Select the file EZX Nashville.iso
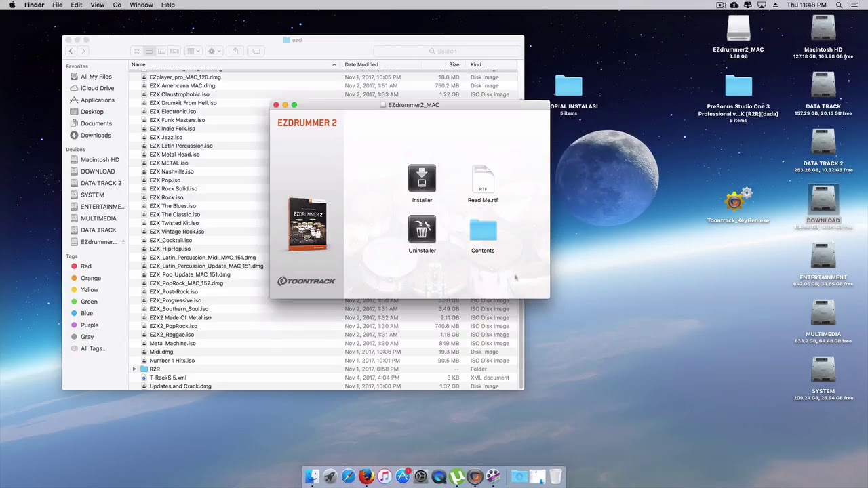Image resolution: width=868 pixels, height=488 pixels. pos(171,171)
